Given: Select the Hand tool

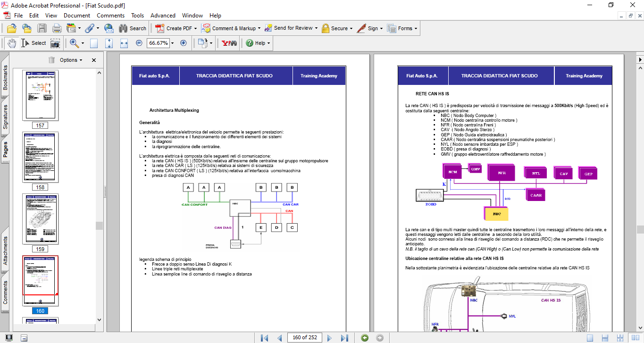Looking at the screenshot, I should coord(12,43).
